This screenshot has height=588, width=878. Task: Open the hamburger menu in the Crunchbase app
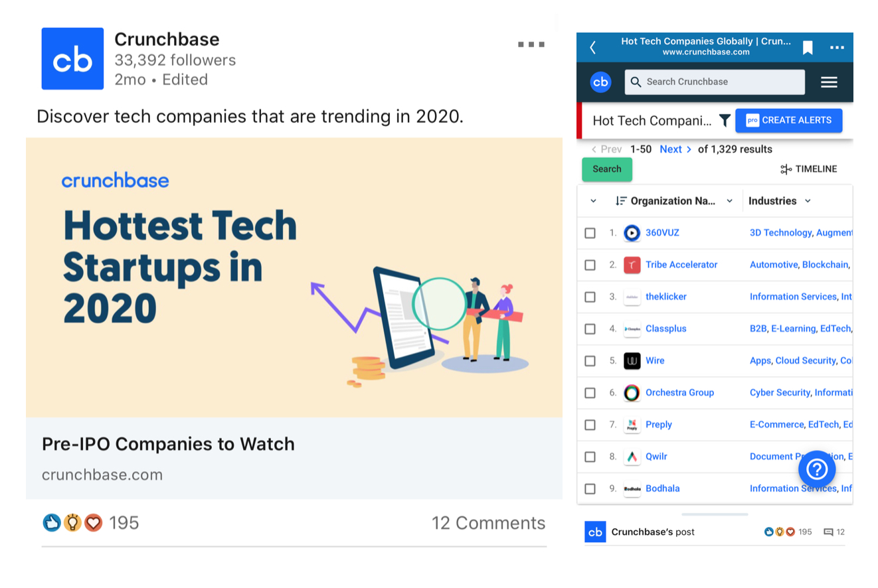(x=829, y=82)
